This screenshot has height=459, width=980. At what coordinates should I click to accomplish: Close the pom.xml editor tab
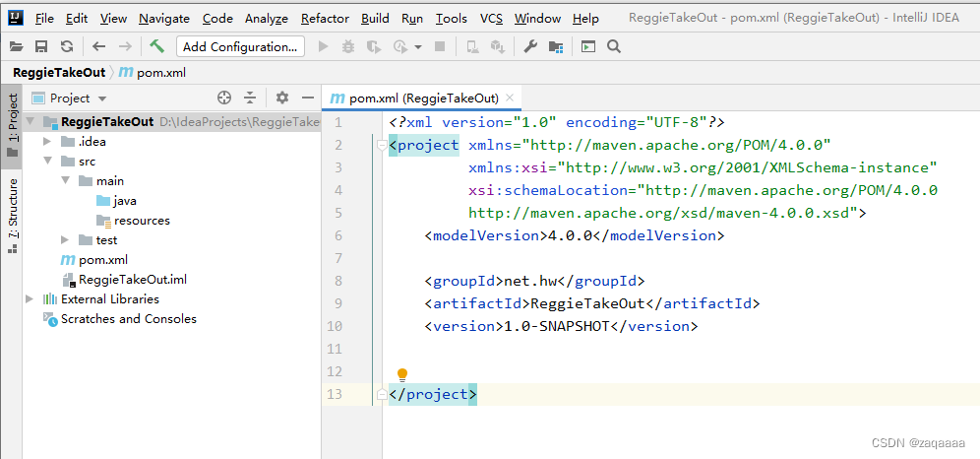(x=510, y=98)
